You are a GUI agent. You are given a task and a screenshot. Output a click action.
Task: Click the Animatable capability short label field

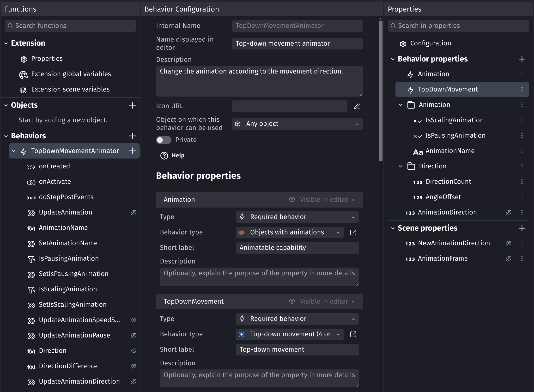297,248
